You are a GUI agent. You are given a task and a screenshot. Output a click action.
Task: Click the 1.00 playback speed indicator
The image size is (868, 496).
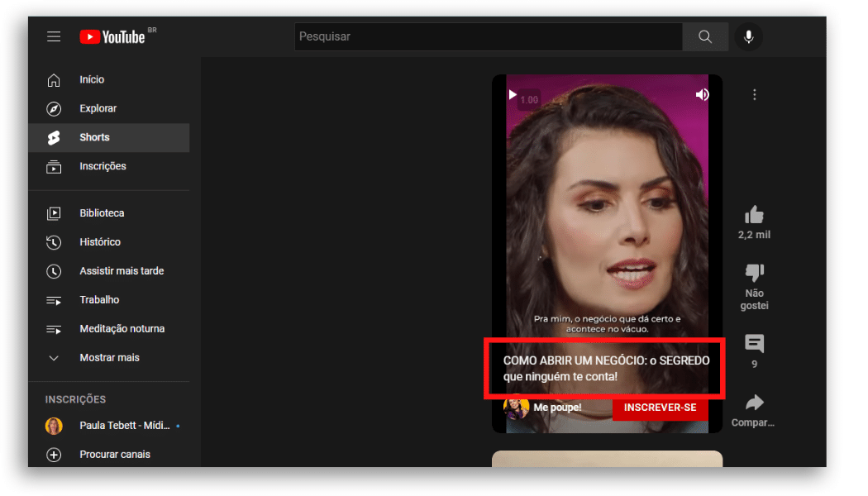(529, 100)
